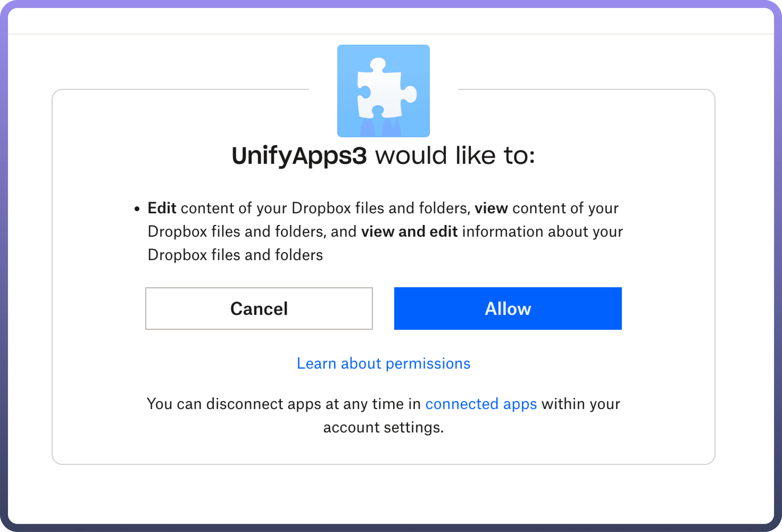Screen dimensions: 782x532
Task: Click the last line "Dropbox files and folders"
Action: (235, 255)
